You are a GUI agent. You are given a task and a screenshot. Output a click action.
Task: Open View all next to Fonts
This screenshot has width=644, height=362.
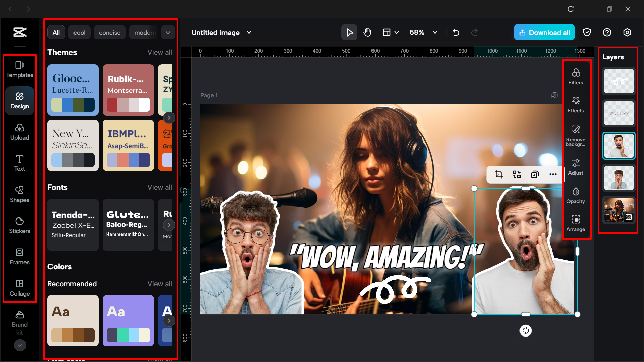tap(159, 187)
